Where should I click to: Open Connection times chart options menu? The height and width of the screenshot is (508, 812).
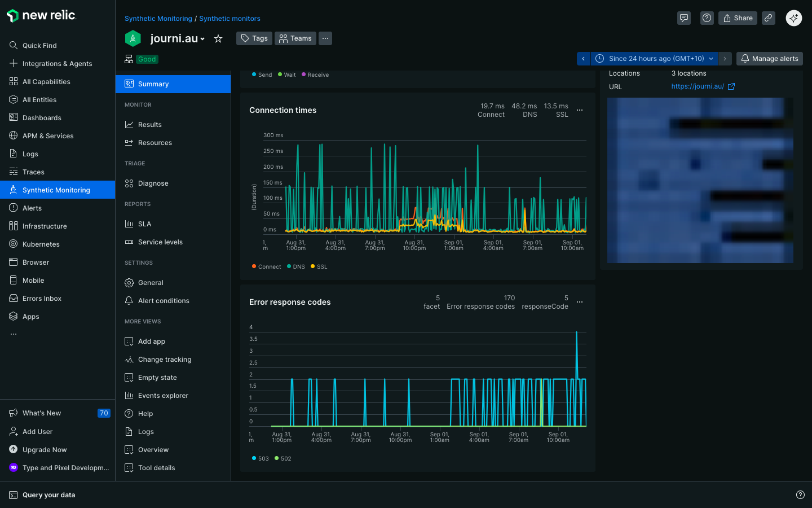[580, 110]
